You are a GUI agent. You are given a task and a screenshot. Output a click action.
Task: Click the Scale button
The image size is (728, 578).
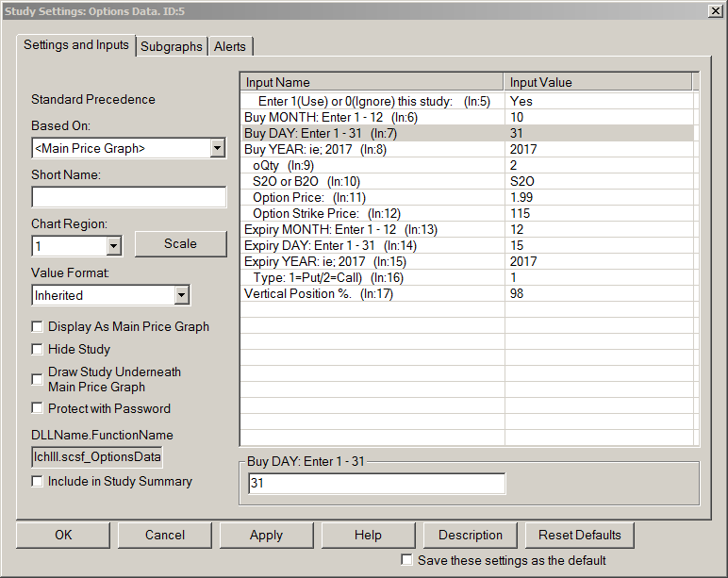(180, 243)
